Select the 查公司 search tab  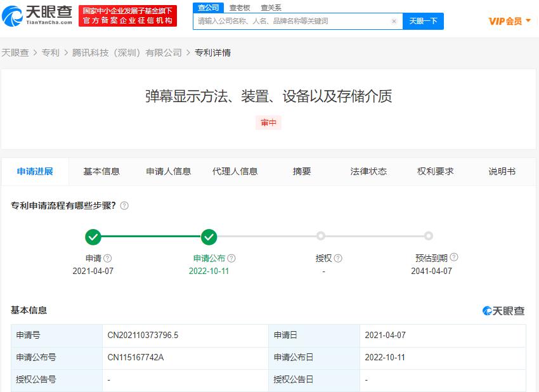209,8
